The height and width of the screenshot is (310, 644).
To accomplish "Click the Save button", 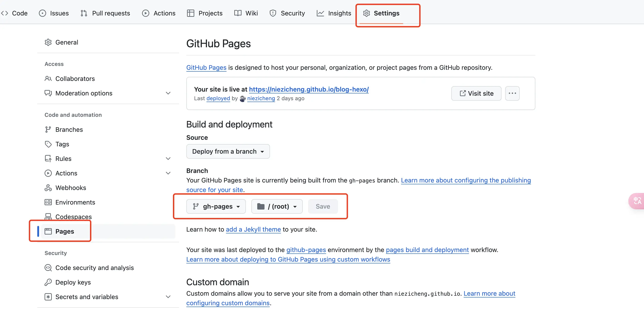I will click(x=323, y=206).
